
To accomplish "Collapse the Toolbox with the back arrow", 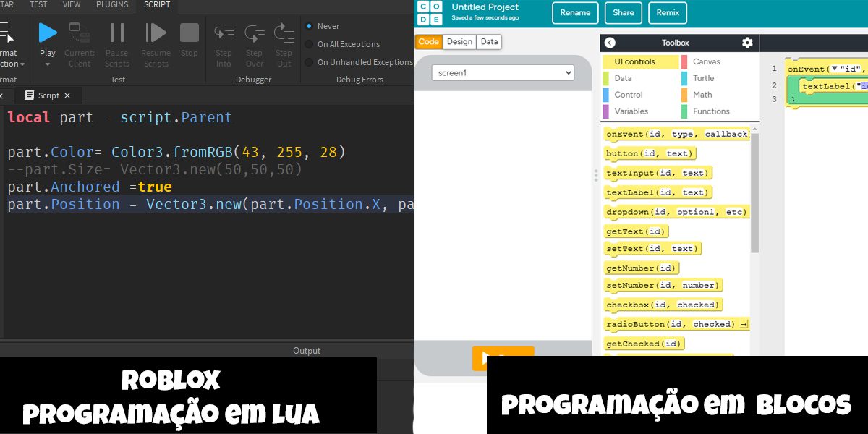I will [x=610, y=43].
